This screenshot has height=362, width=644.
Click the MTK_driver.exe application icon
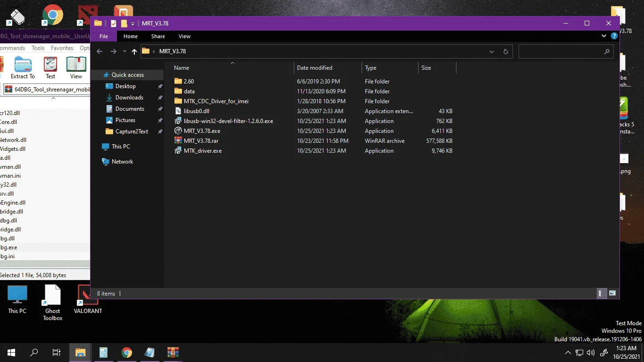(178, 150)
